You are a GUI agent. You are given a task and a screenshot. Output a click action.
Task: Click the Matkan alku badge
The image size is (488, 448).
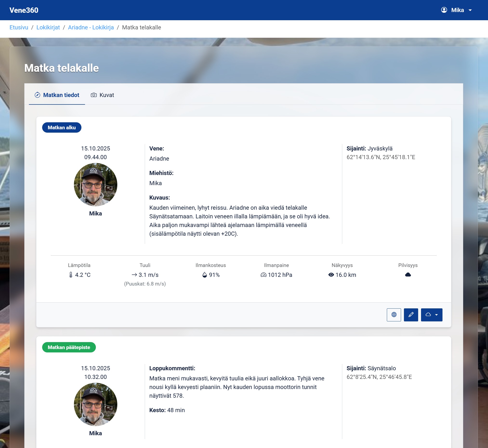pos(62,128)
